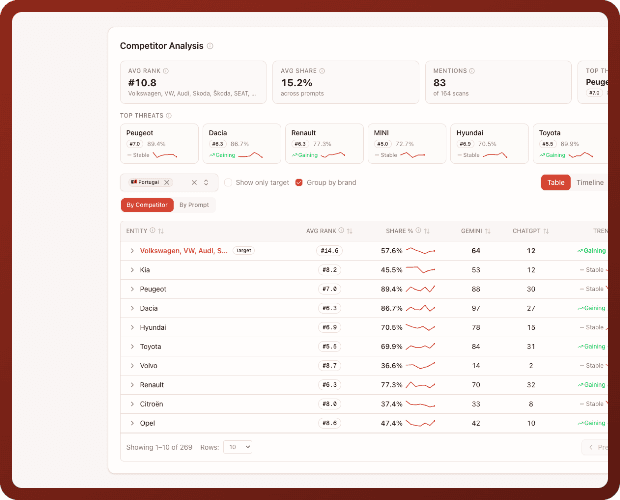Image resolution: width=620 pixels, height=500 pixels.
Task: Uncheck the Group by brand checkbox
Action: (x=299, y=183)
